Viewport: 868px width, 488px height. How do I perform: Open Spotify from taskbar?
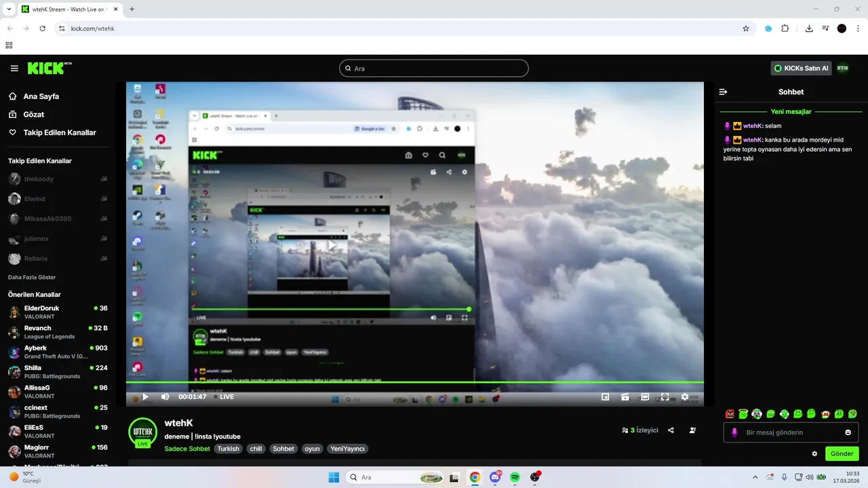pos(515,477)
